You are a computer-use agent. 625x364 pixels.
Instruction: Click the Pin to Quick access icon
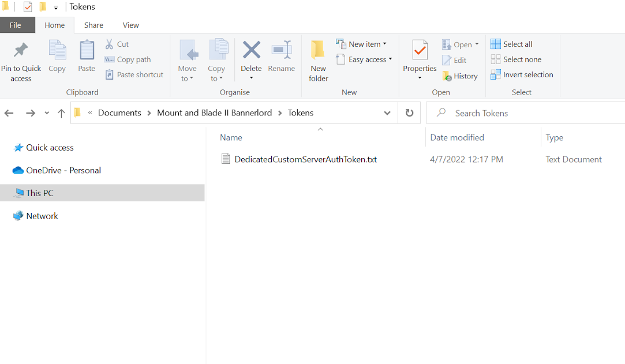tap(21, 50)
